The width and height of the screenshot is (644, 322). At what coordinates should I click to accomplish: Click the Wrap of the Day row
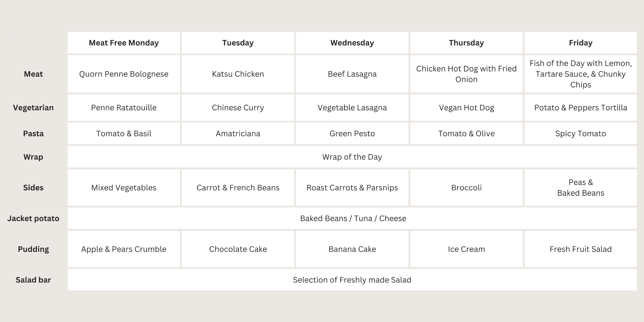(x=352, y=157)
